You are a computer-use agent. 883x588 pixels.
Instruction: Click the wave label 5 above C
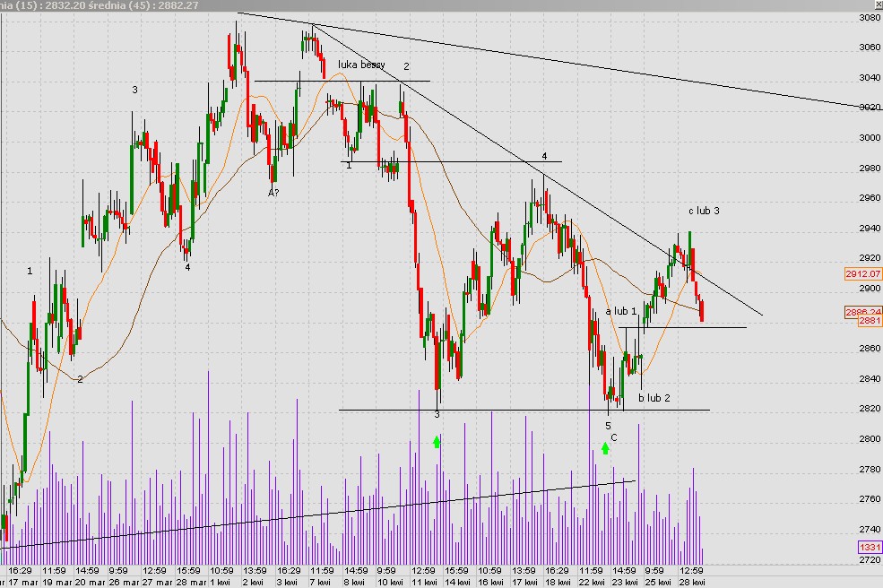click(x=608, y=426)
